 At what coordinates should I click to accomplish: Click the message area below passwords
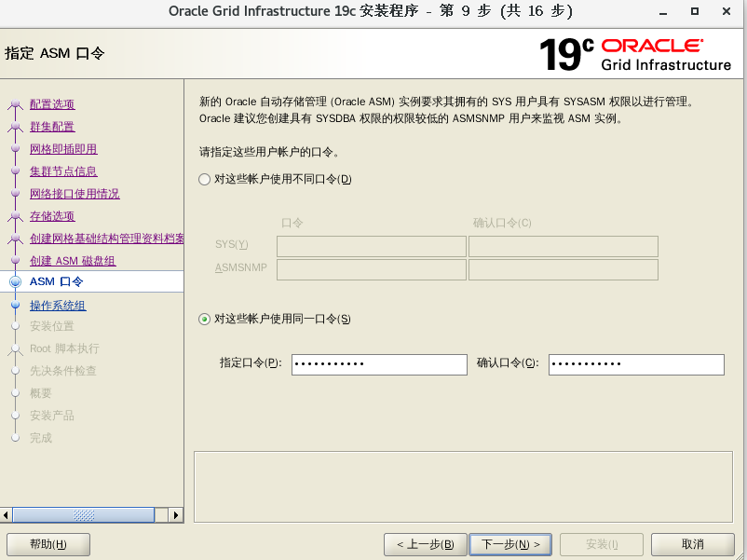[x=463, y=486]
